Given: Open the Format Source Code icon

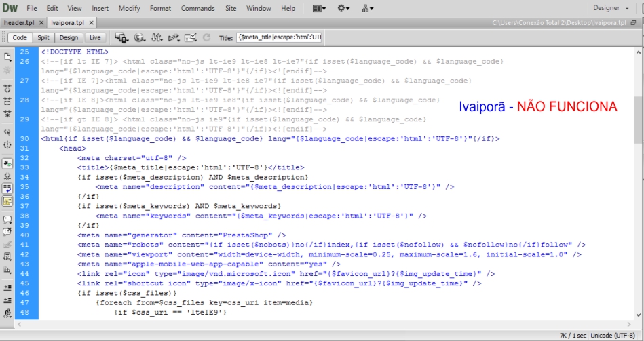Looking at the screenshot, I should (7, 313).
